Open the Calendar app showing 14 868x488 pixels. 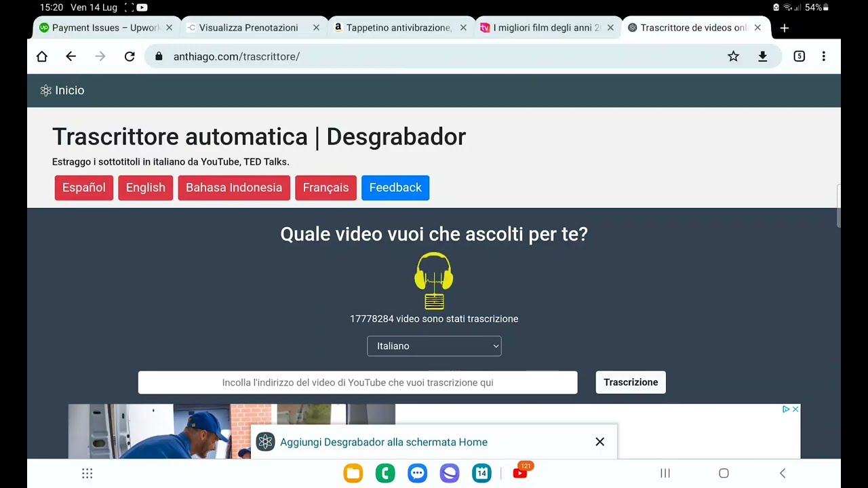pyautogui.click(x=481, y=473)
